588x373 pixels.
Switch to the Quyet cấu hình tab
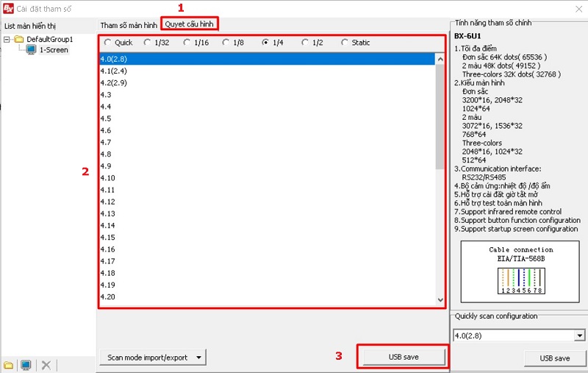(x=190, y=24)
